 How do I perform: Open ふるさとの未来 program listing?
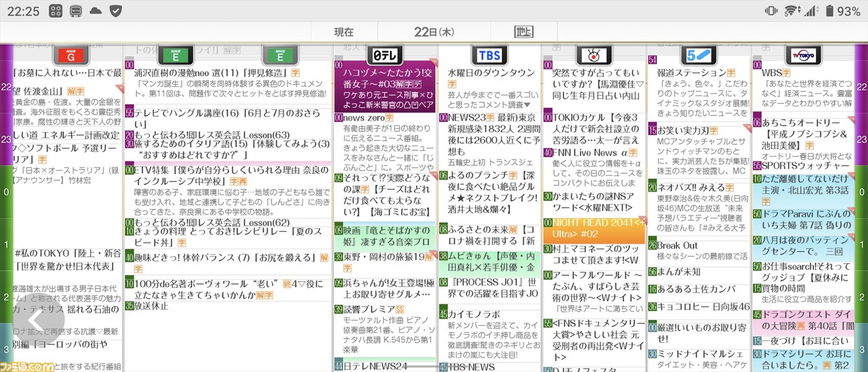[x=490, y=235]
